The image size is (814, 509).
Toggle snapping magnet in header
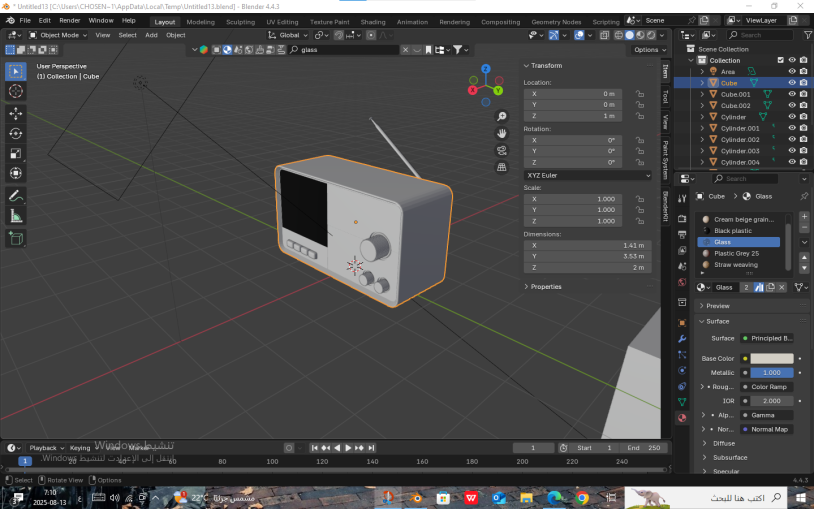pos(338,35)
